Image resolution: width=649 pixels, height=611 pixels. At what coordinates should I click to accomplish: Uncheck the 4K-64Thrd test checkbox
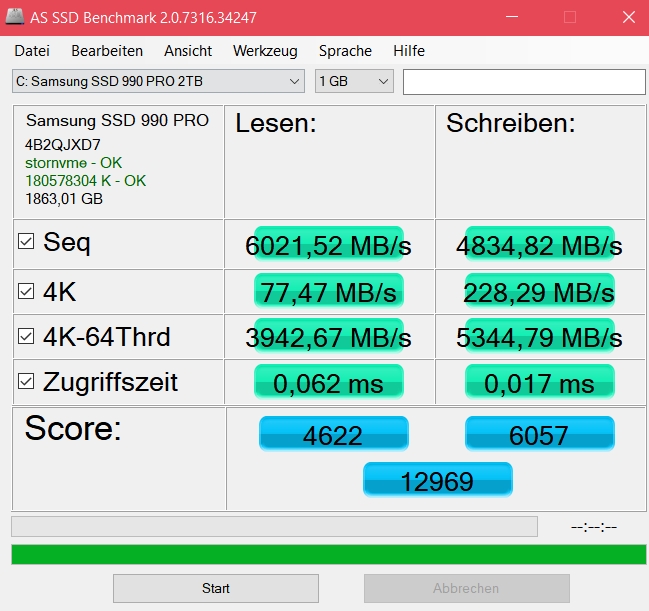[26, 336]
